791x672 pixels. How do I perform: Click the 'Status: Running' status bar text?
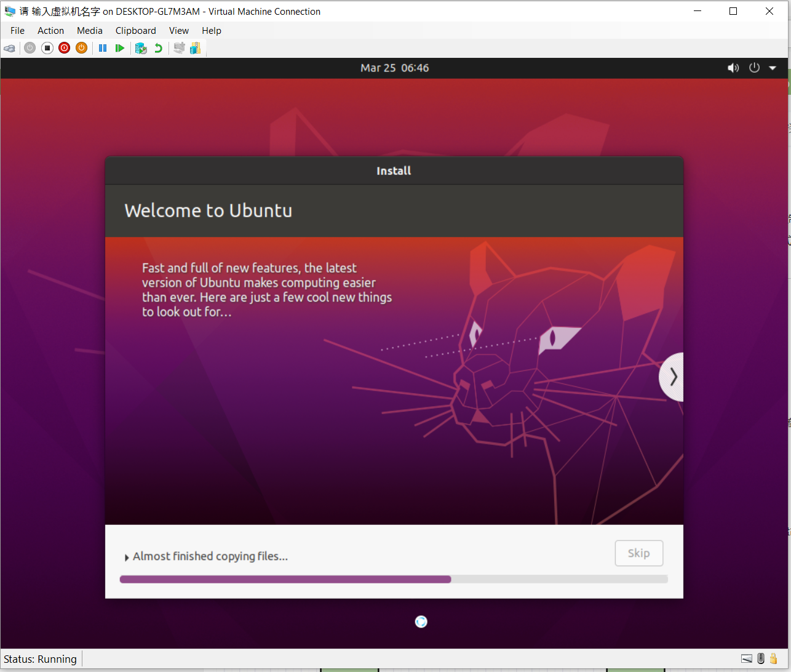click(x=40, y=659)
